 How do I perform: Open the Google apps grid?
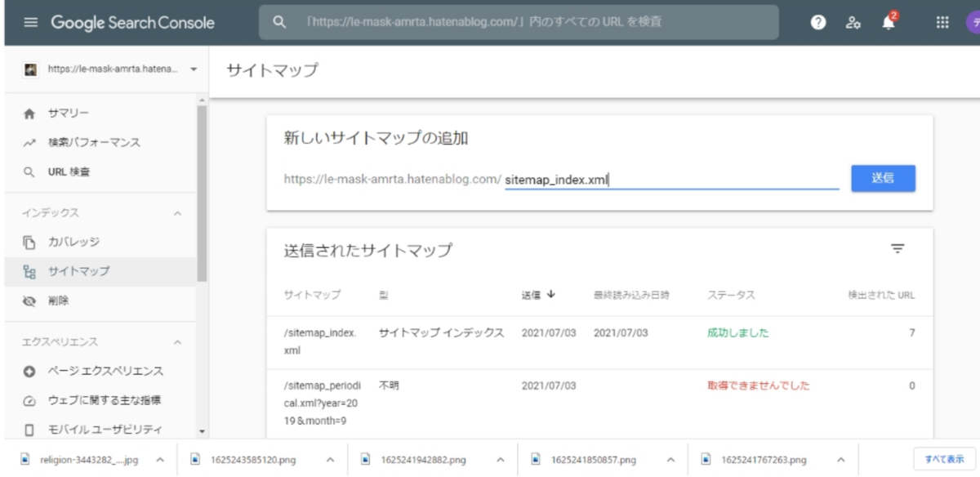942,23
